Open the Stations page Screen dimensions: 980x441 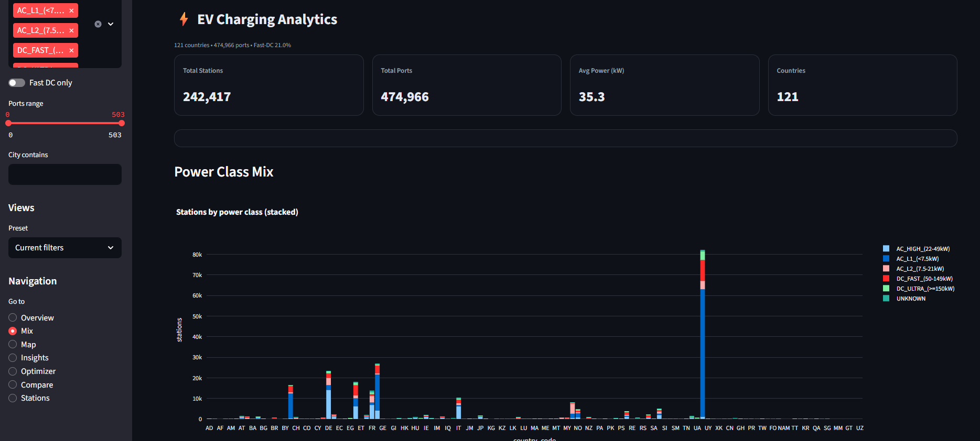(x=13, y=398)
